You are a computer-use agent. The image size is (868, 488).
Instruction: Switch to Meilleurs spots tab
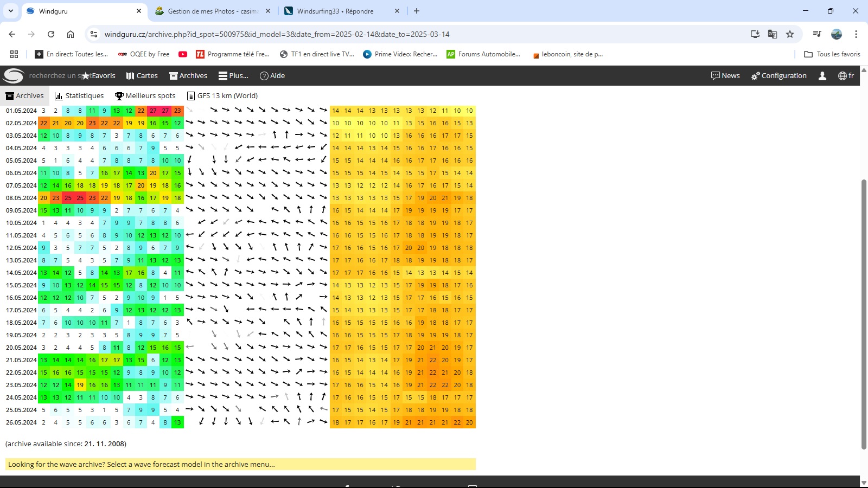click(145, 96)
